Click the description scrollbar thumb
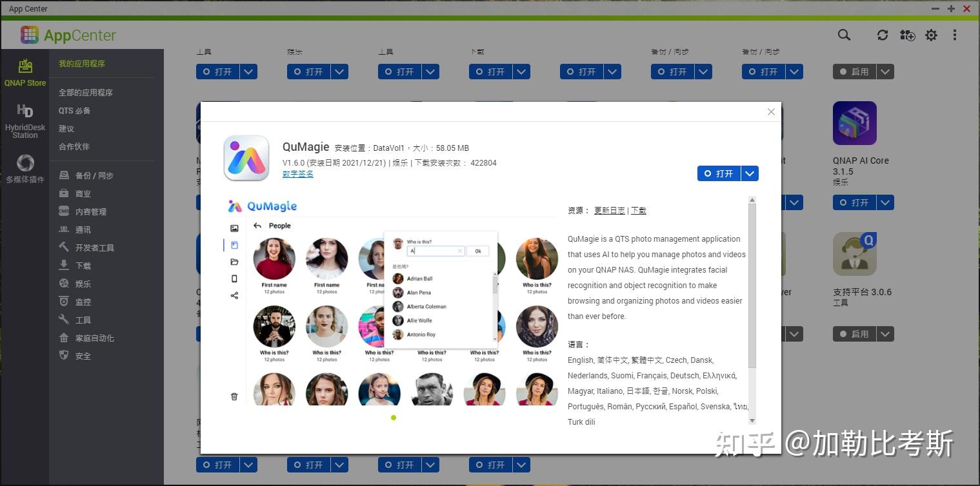Viewport: 980px width, 486px height. tap(752, 287)
